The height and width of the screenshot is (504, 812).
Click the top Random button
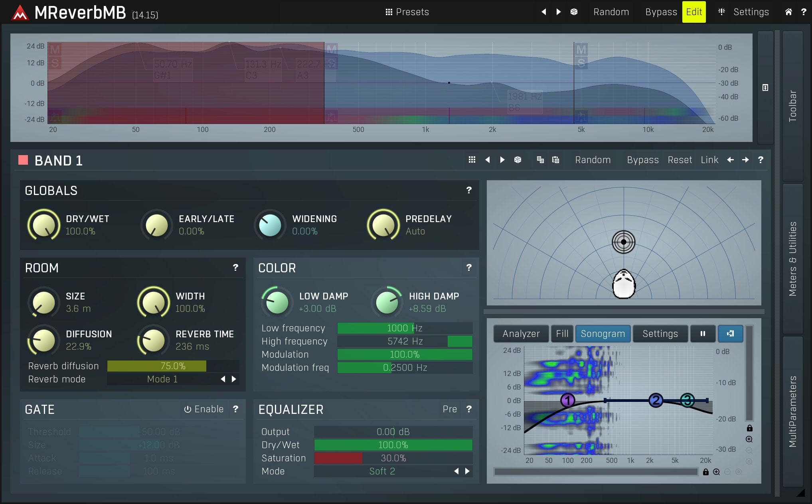click(x=611, y=12)
